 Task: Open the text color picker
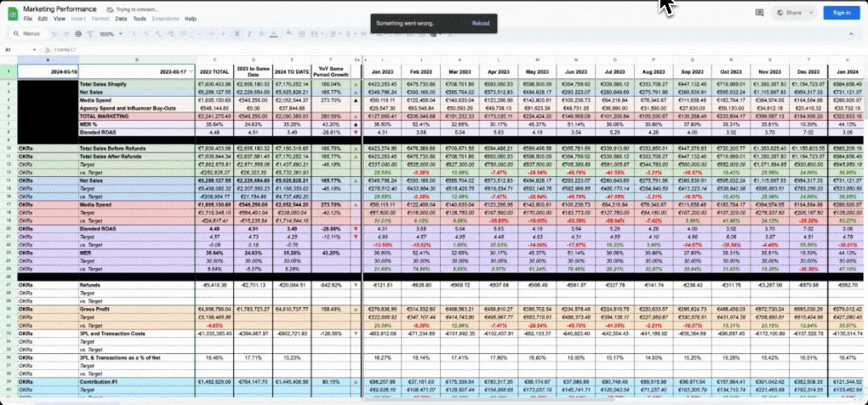coord(273,34)
